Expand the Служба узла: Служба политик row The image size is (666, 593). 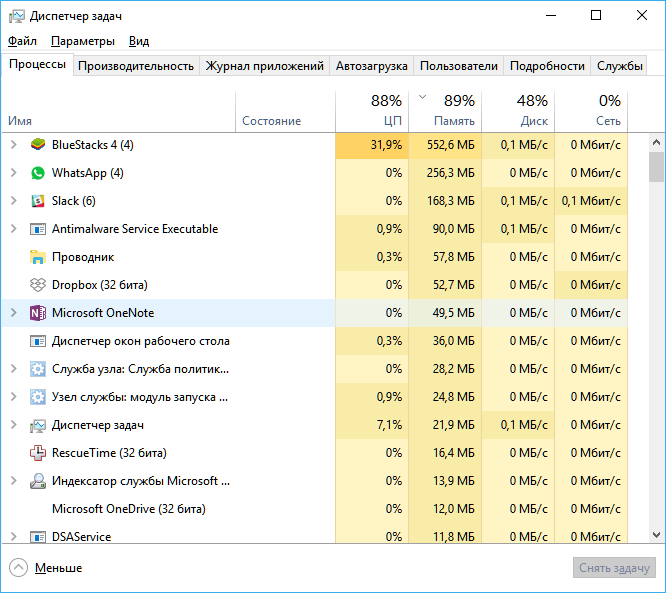click(x=14, y=369)
